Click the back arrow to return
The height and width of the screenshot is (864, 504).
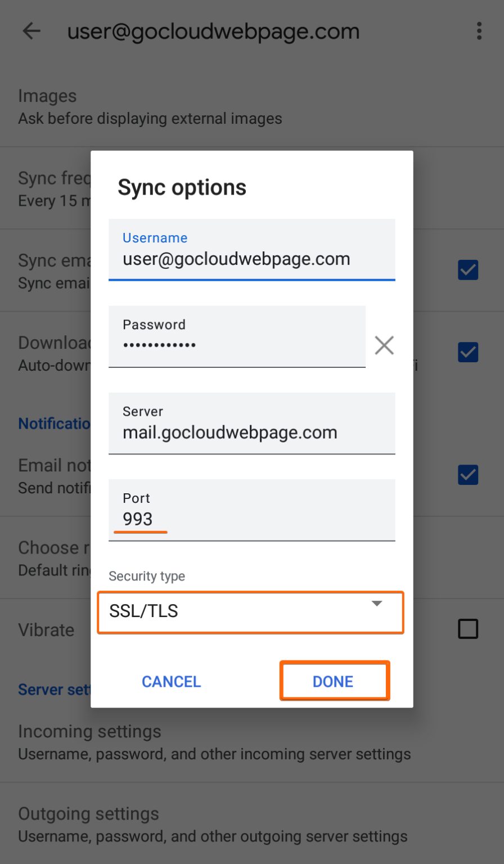point(32,31)
